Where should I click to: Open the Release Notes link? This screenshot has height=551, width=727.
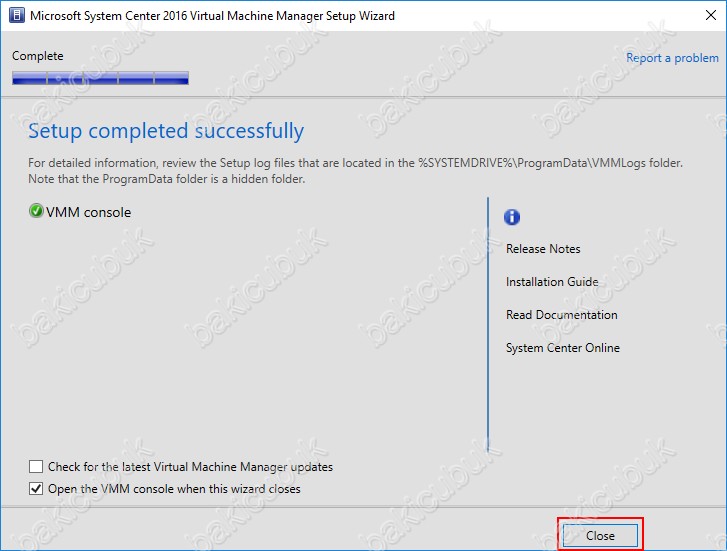(x=543, y=249)
